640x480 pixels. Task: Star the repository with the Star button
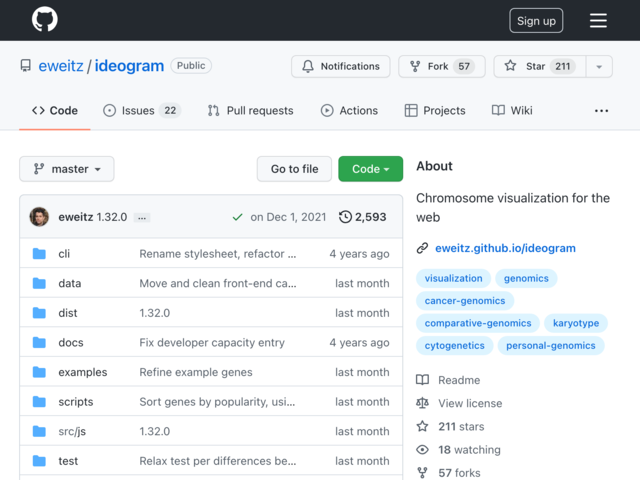[x=540, y=66]
